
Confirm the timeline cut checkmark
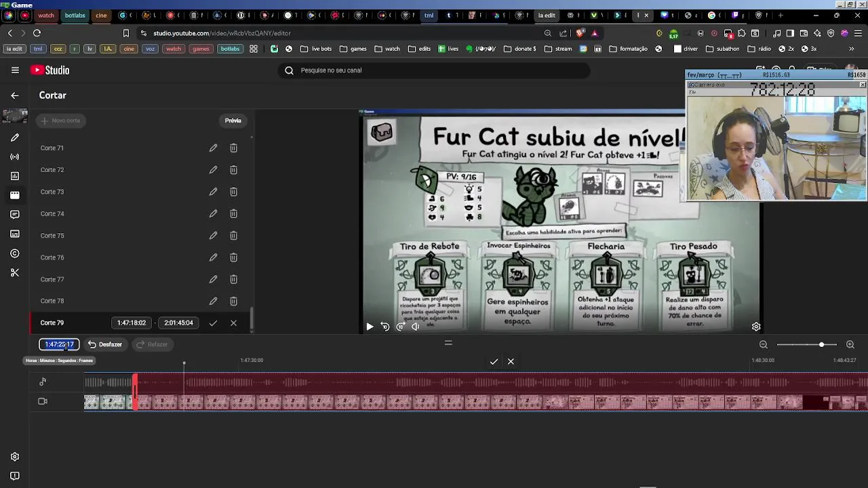click(x=494, y=362)
